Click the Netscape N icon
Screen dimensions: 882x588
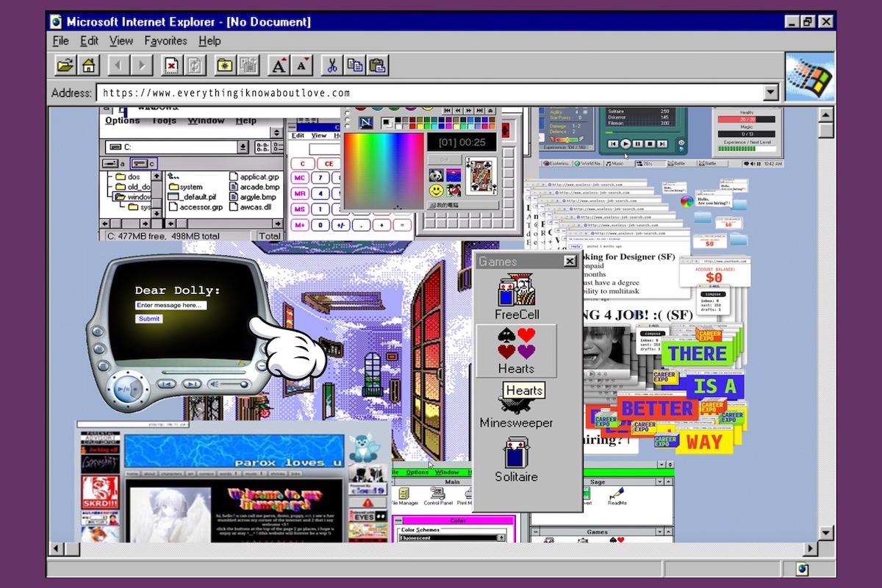pos(366,122)
